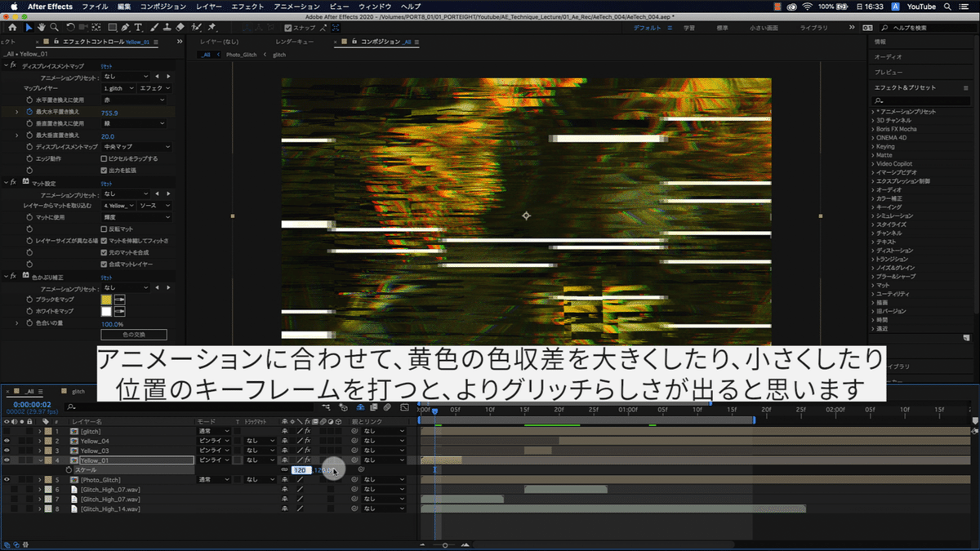Image resolution: width=980 pixels, height=551 pixels.
Task: Toggle the スナップ checkbox
Action: pos(288,27)
